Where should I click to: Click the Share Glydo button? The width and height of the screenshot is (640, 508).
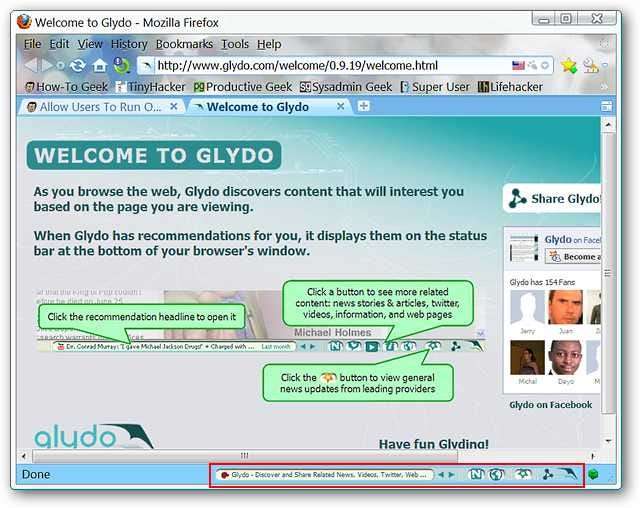click(552, 199)
